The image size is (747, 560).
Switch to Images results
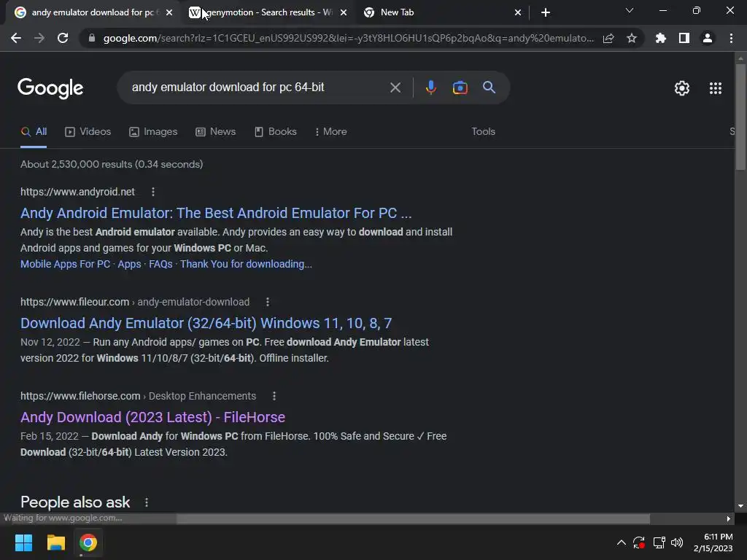[x=153, y=132]
